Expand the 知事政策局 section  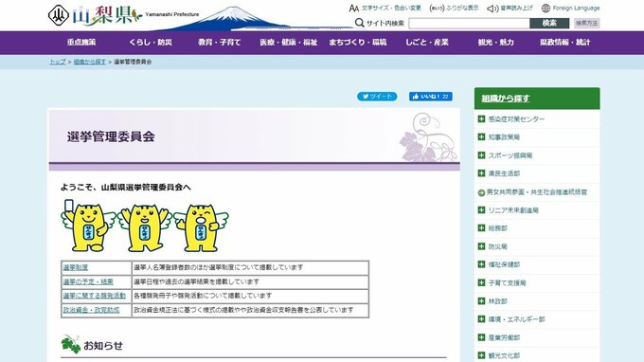pos(481,136)
